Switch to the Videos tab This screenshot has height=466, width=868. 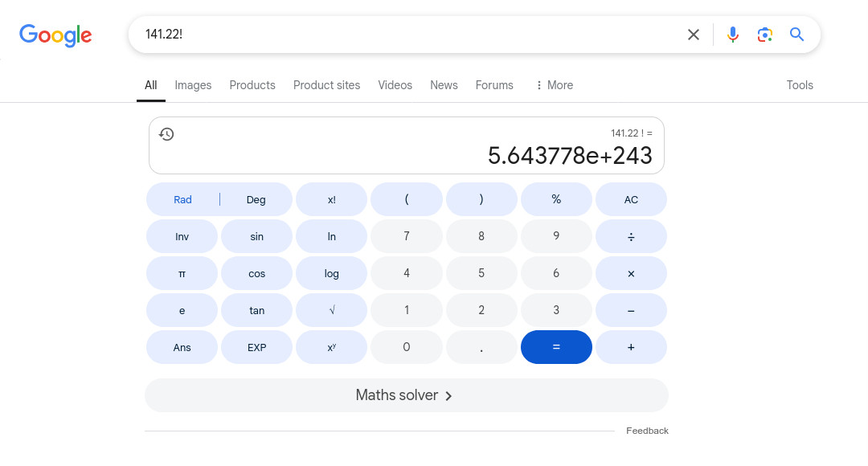pyautogui.click(x=395, y=85)
